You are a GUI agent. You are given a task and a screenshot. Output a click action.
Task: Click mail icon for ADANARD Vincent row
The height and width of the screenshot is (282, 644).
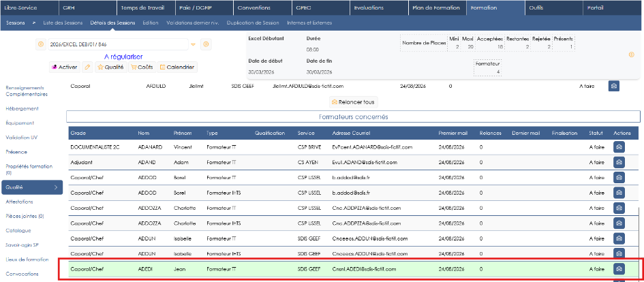tap(619, 147)
